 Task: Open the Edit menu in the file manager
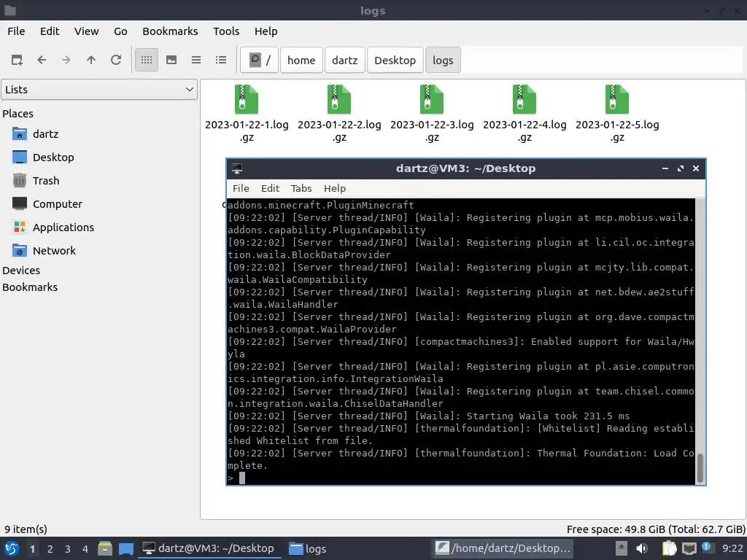click(x=50, y=31)
